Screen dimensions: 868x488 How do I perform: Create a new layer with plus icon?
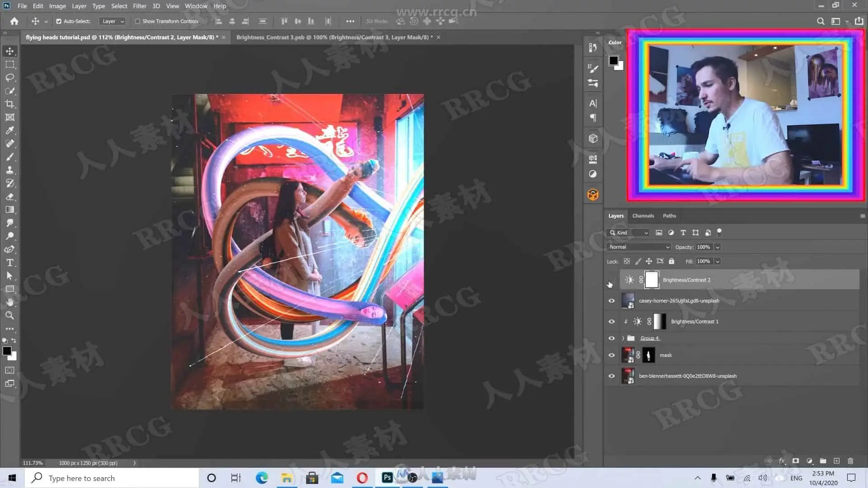837,461
